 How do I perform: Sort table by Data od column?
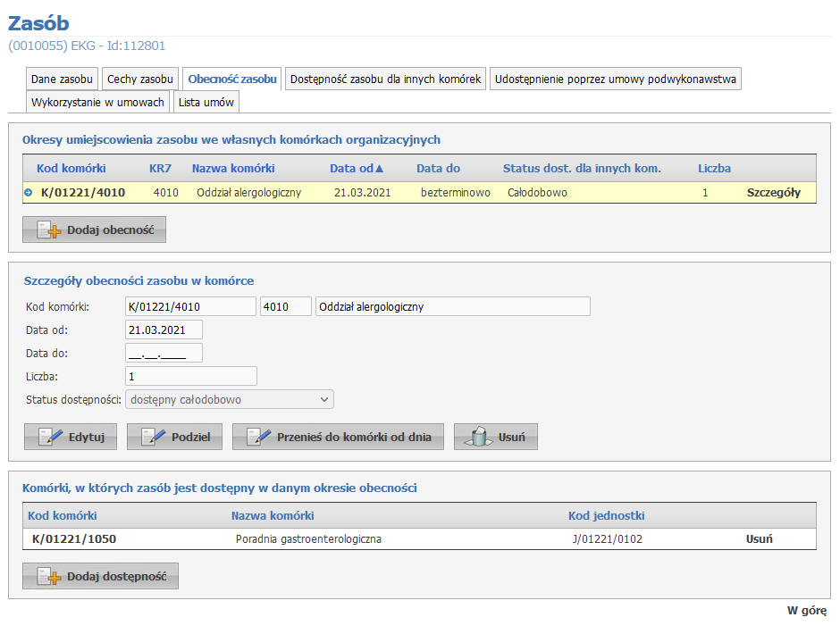356,168
